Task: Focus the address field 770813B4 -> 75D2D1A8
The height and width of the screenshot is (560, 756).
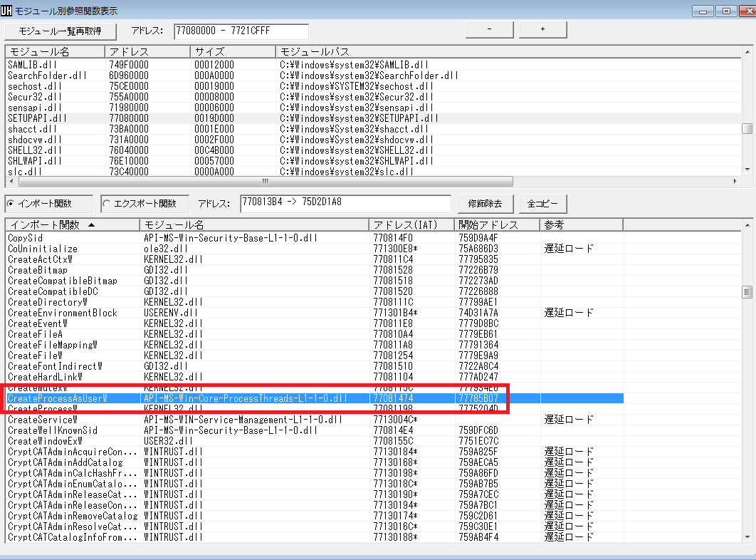Action: click(345, 203)
